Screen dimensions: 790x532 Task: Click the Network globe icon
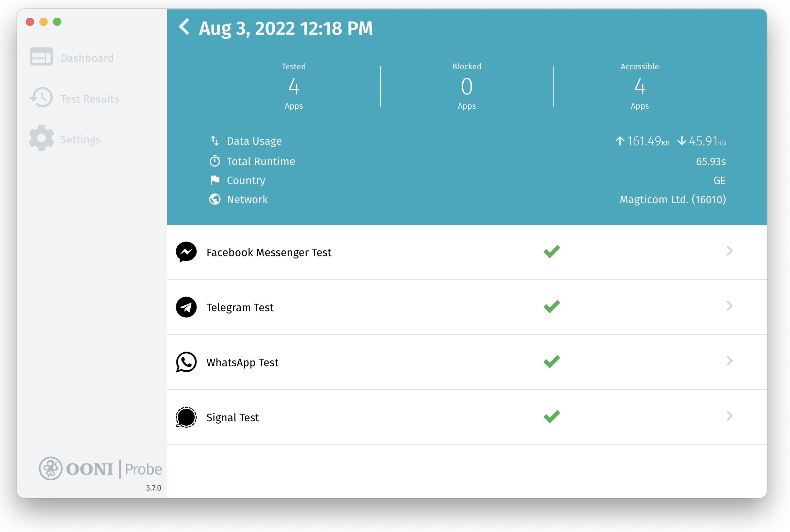point(215,199)
